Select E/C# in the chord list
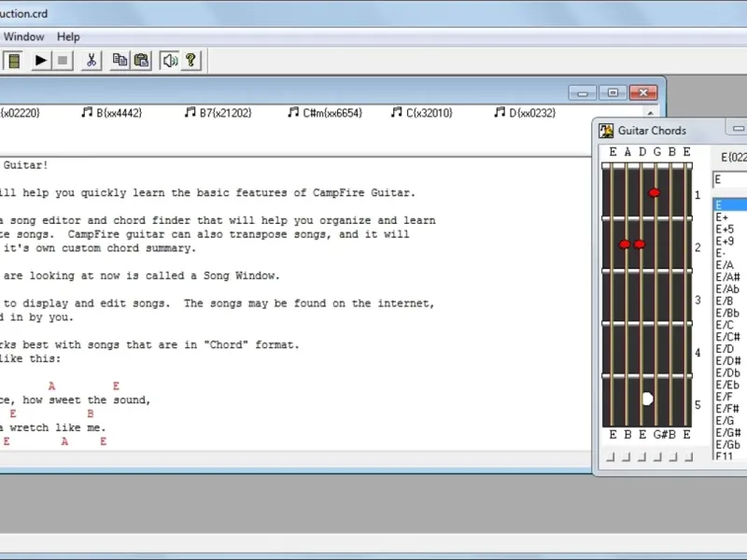 pos(730,337)
